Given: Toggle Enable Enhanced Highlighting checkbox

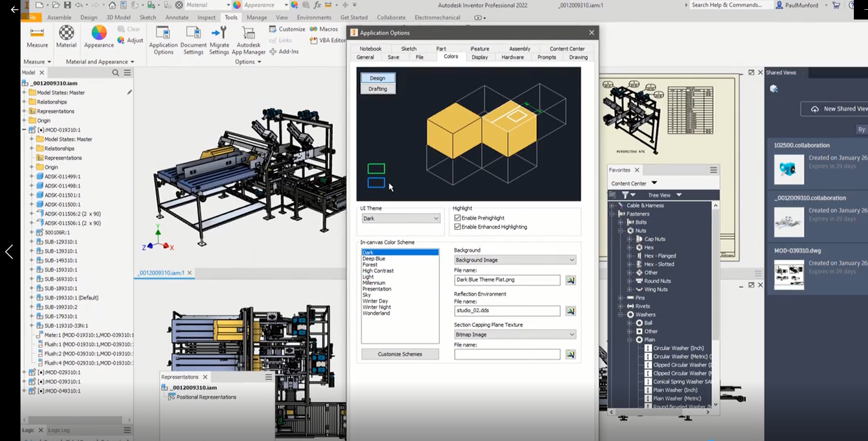Looking at the screenshot, I should pos(457,227).
